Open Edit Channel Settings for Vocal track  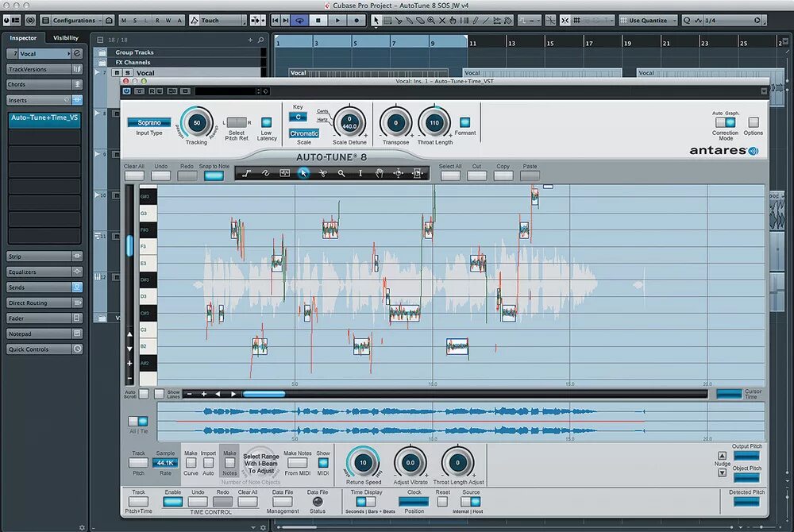[77, 53]
